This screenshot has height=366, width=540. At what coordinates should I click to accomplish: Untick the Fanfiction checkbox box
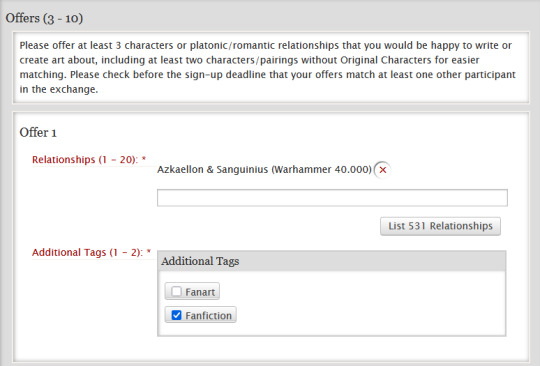click(x=176, y=315)
